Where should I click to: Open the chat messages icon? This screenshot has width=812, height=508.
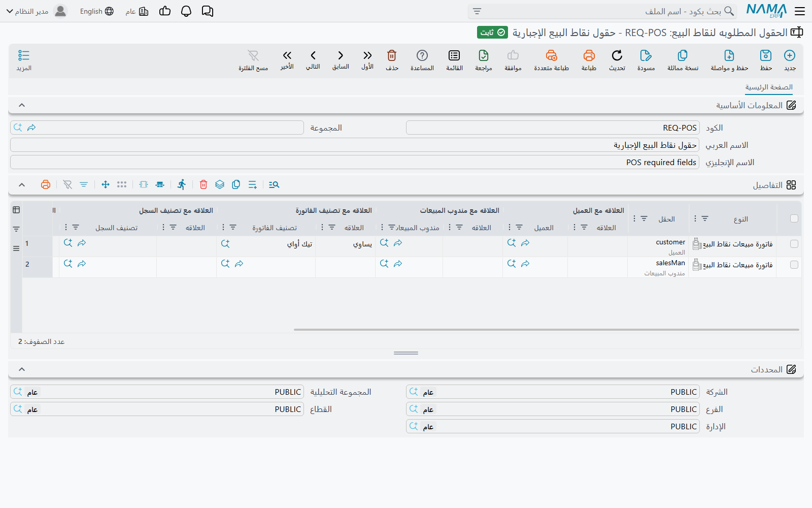208,11
